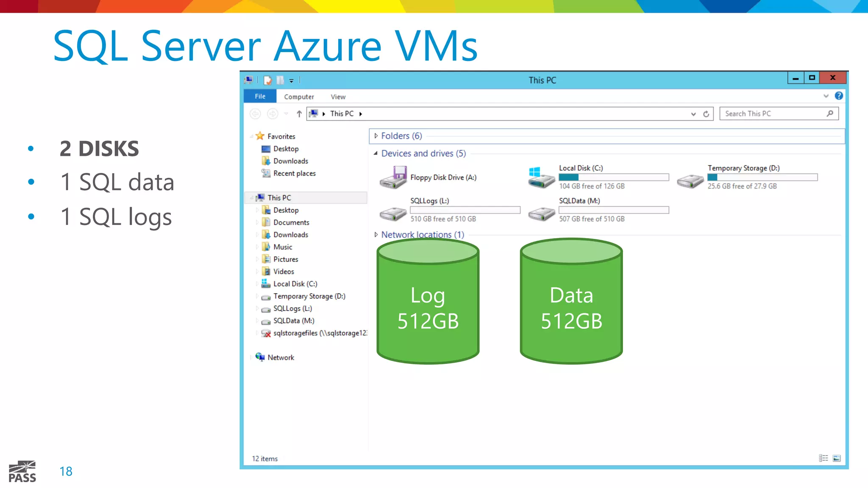Select Network in navigation pane
Image resolution: width=868 pixels, height=488 pixels.
[281, 358]
